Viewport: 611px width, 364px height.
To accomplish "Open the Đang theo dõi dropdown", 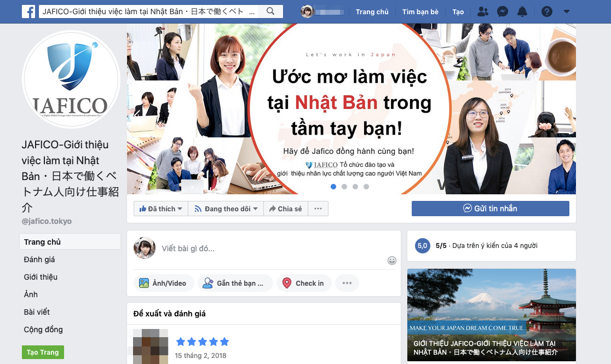I will 226,209.
